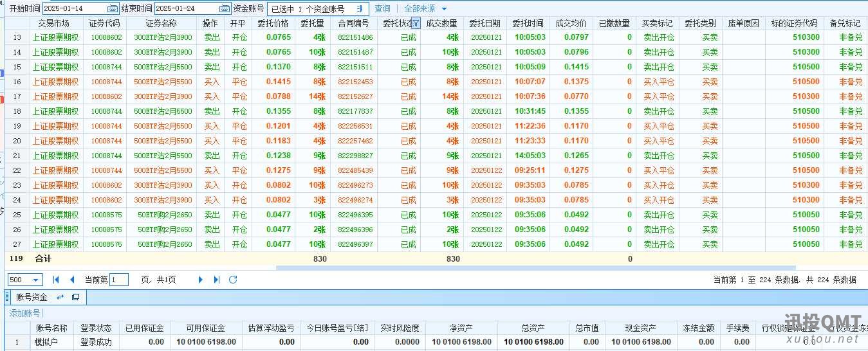Go to next page of results

click(x=201, y=280)
